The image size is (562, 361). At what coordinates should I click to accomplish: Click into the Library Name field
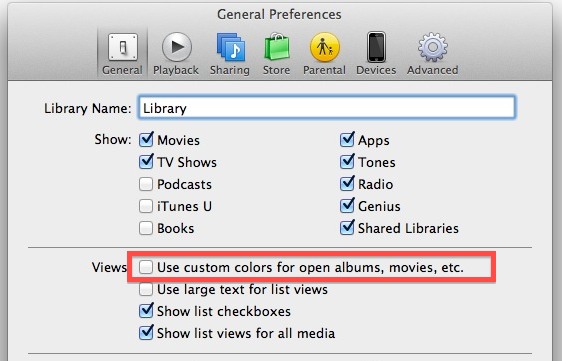pyautogui.click(x=327, y=107)
